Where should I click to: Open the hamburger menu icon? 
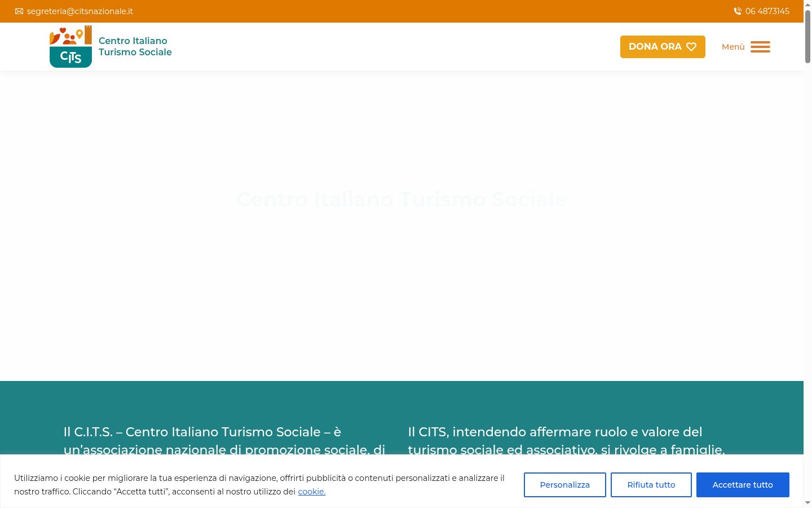tap(760, 47)
